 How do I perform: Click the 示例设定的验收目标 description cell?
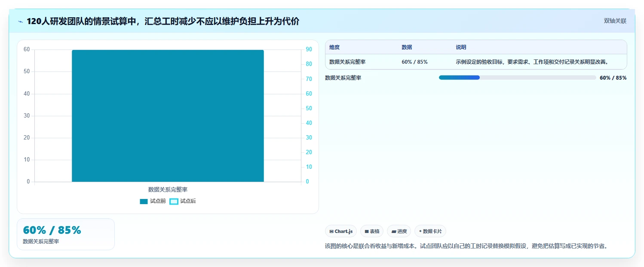532,62
